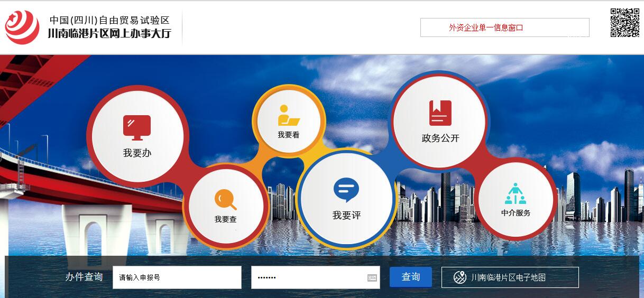Click the teal people 中介服务 icon
The image size is (644, 298).
click(x=515, y=193)
